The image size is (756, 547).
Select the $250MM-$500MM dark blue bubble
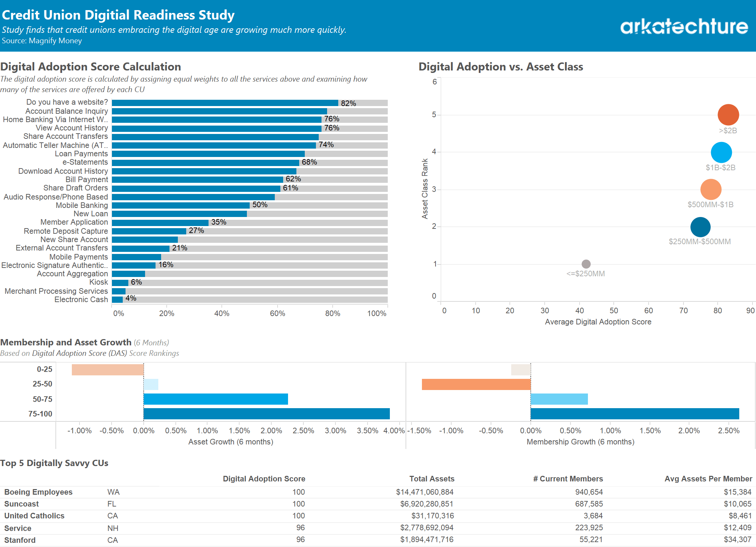[x=700, y=227]
